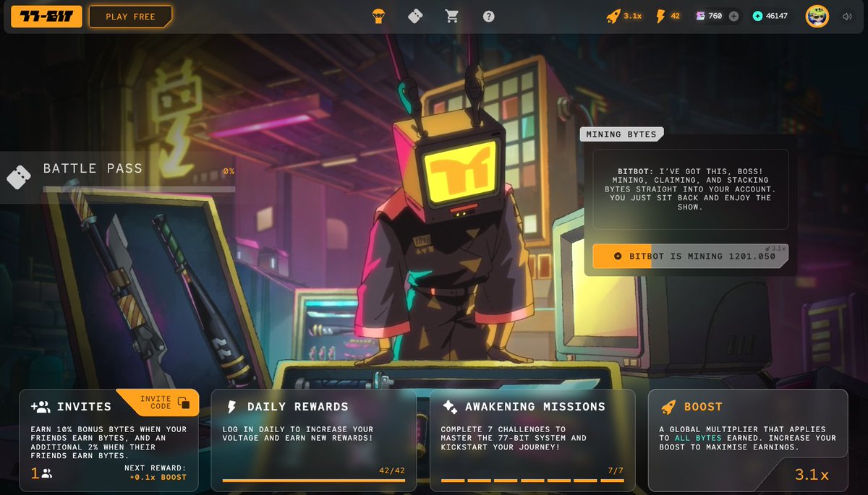Open the shopping cart store icon
This screenshot has height=495, width=868.
pos(452,16)
